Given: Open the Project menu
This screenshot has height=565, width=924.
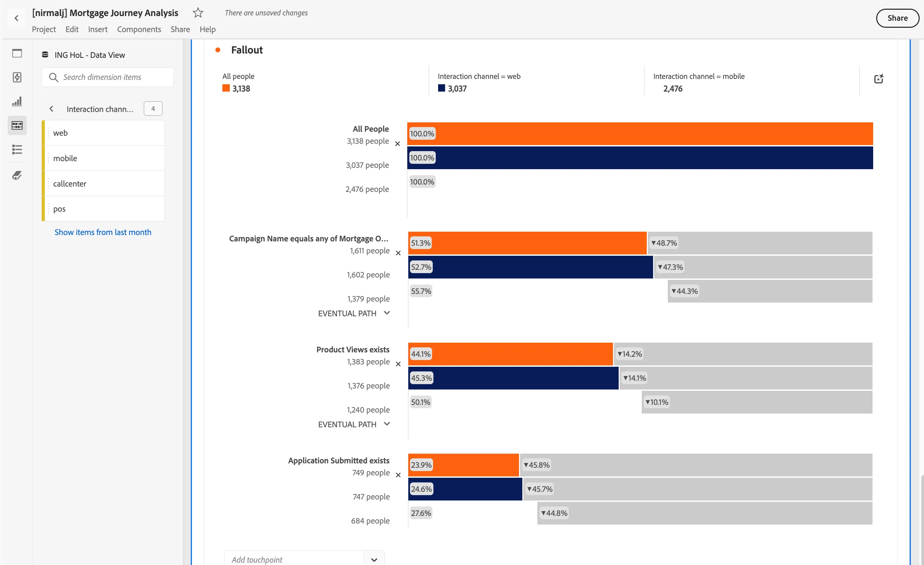Looking at the screenshot, I should pyautogui.click(x=44, y=29).
